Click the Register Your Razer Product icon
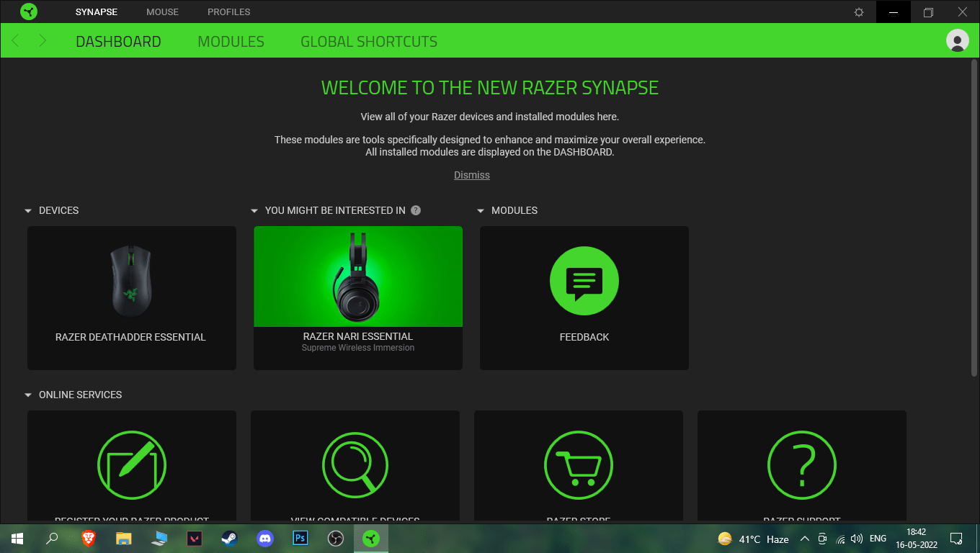 pos(132,464)
